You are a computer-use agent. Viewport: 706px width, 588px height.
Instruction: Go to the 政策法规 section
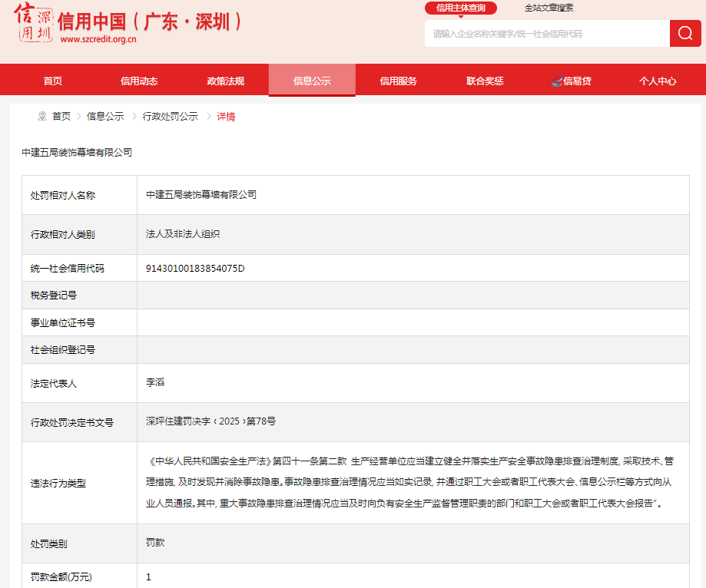226,81
